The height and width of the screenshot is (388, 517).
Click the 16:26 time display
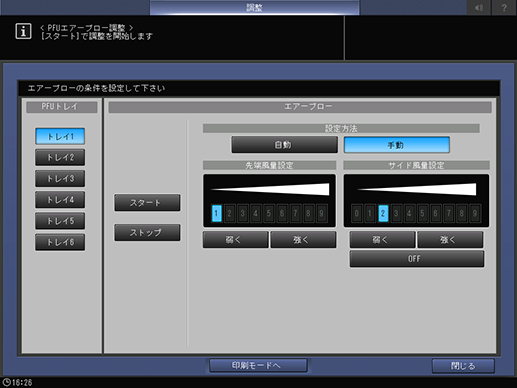point(22,382)
